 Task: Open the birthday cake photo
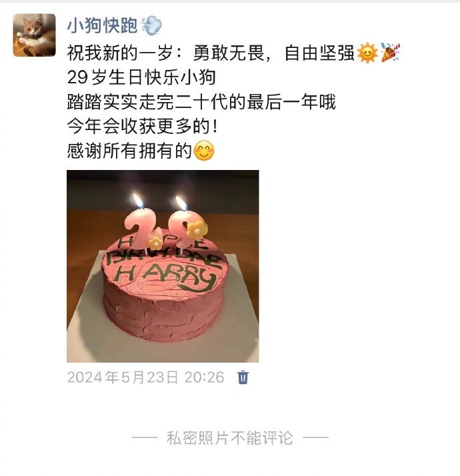coord(163,266)
